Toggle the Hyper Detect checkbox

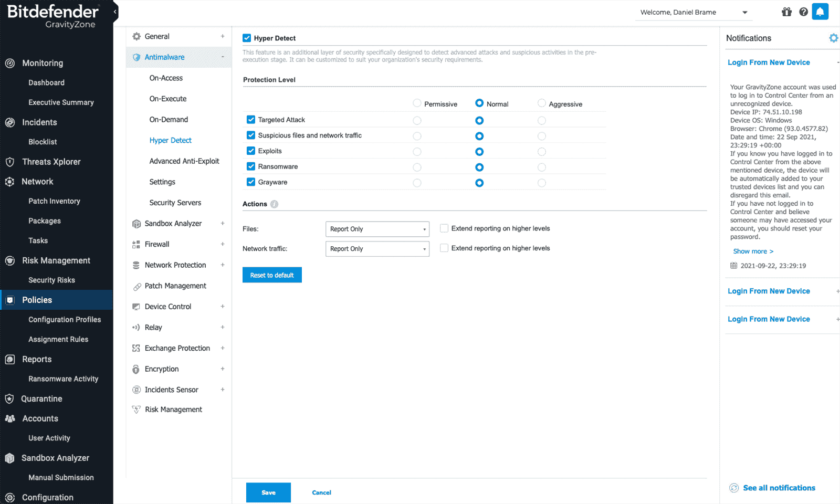(247, 38)
